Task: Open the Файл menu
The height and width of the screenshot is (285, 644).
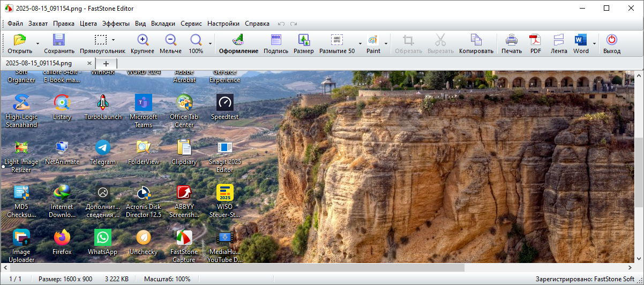Action: pos(15,24)
